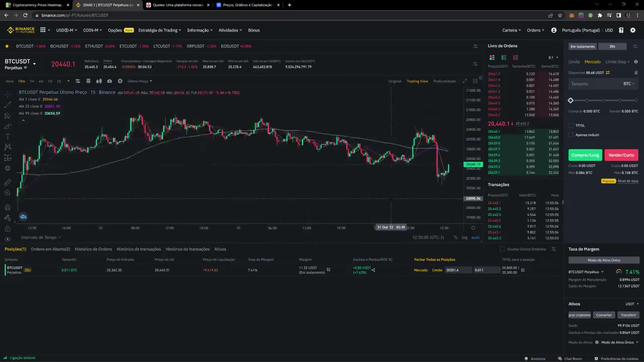Viewport: 644px width, 362px height.
Task: Switch to the Mercado order tab
Action: click(x=592, y=62)
